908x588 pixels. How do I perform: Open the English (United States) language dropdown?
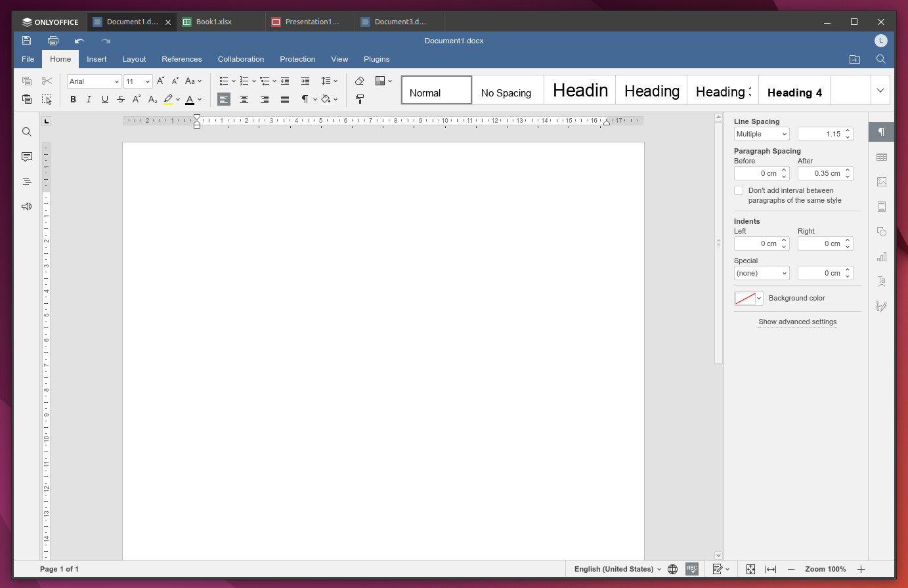617,569
